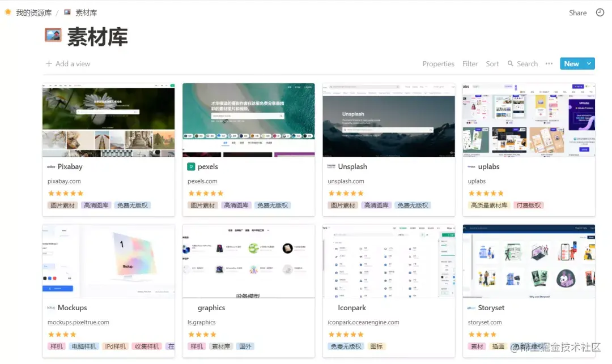
Task: Open the Unsplash card thumbnail
Action: click(389, 120)
